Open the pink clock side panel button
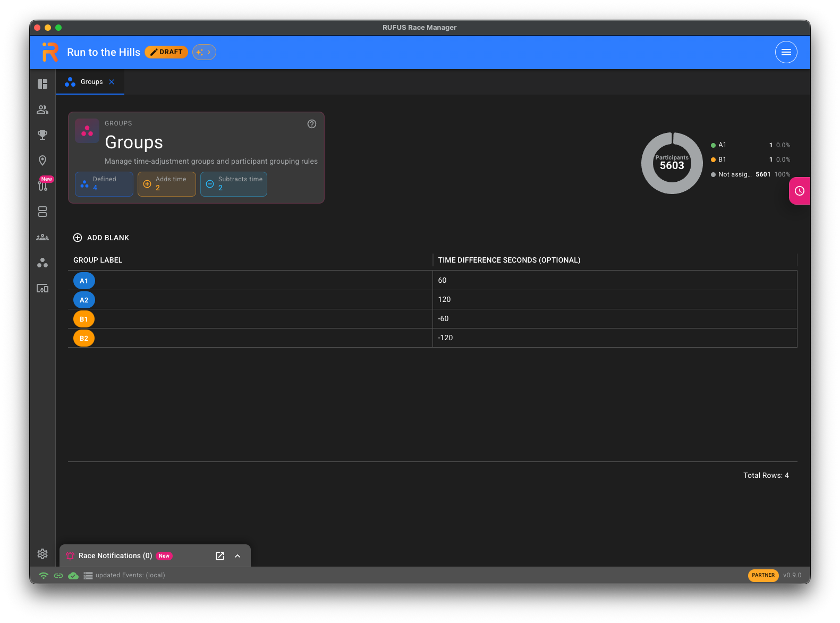The image size is (840, 623). (x=800, y=191)
